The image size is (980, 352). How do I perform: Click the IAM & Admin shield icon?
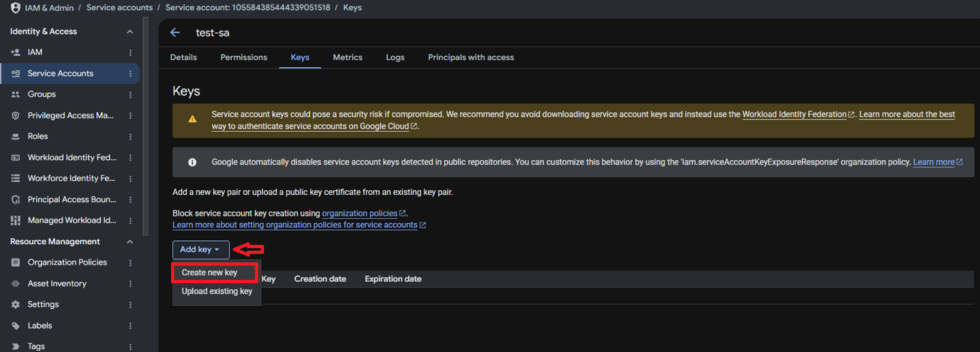pos(16,8)
